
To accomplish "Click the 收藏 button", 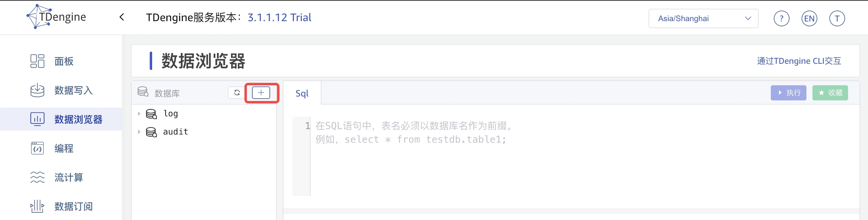I will pyautogui.click(x=830, y=93).
